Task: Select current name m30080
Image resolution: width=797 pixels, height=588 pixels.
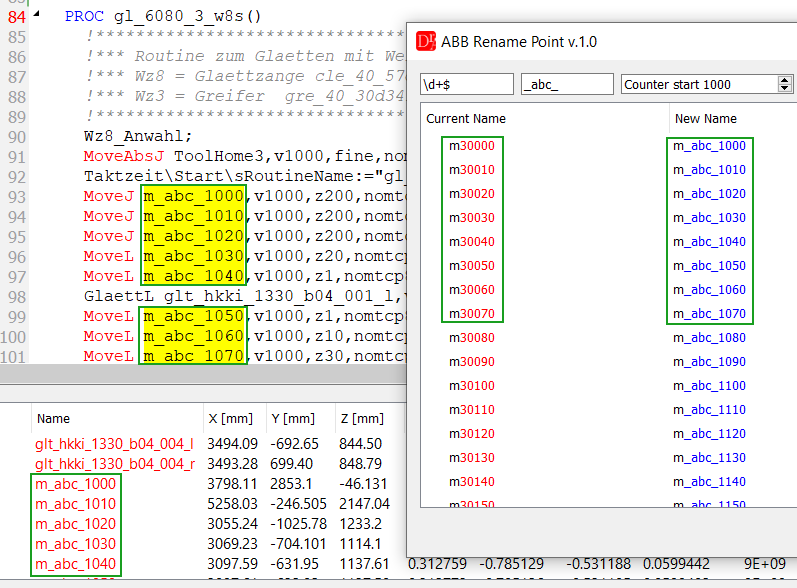Action: [472, 337]
